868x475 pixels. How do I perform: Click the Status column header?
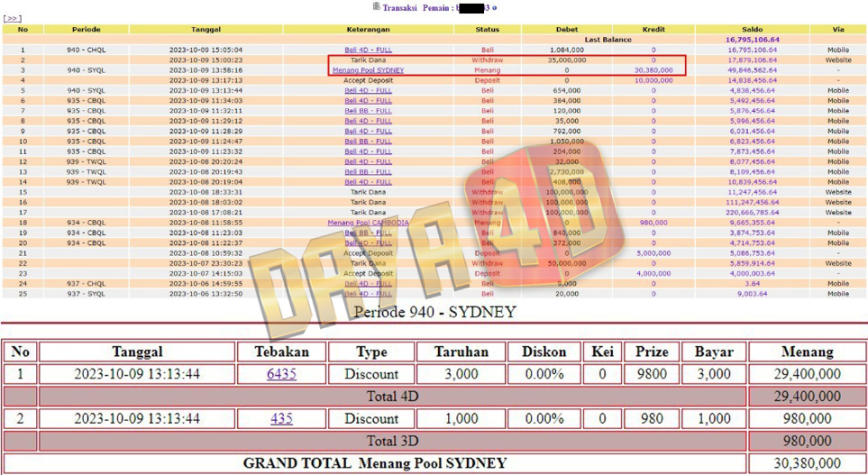488,30
